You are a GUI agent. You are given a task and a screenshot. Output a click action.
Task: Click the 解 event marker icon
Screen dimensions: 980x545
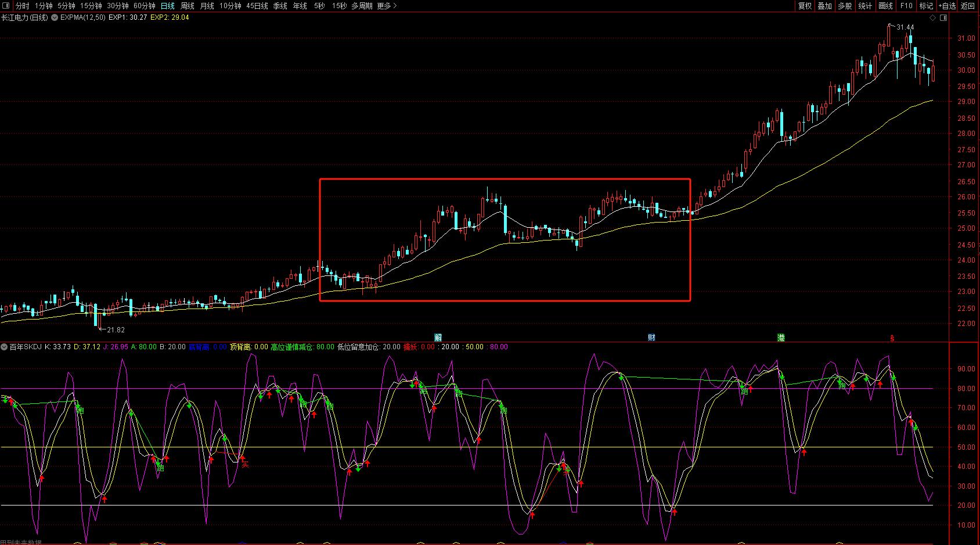[x=438, y=337]
